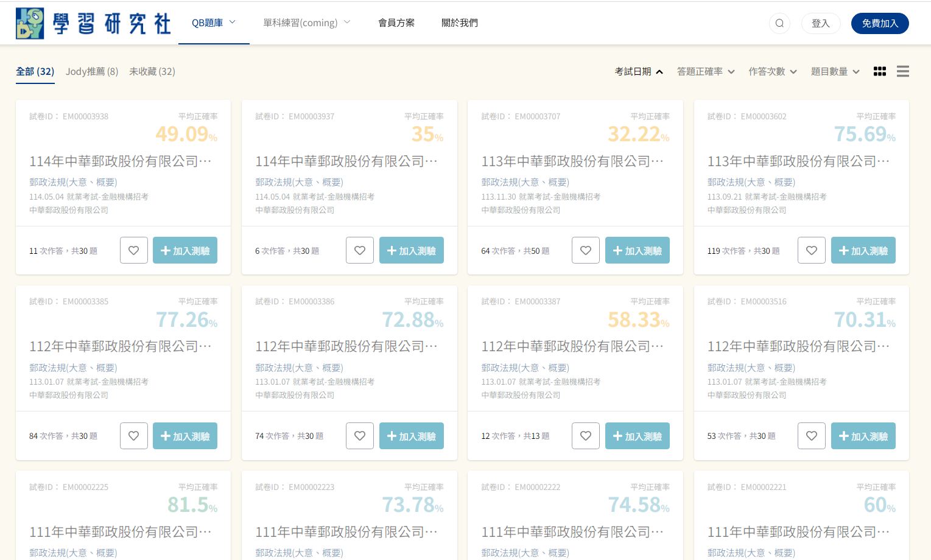Viewport: 931px width, 560px height.
Task: Select the Jody推薦 (8) tab
Action: coord(92,71)
